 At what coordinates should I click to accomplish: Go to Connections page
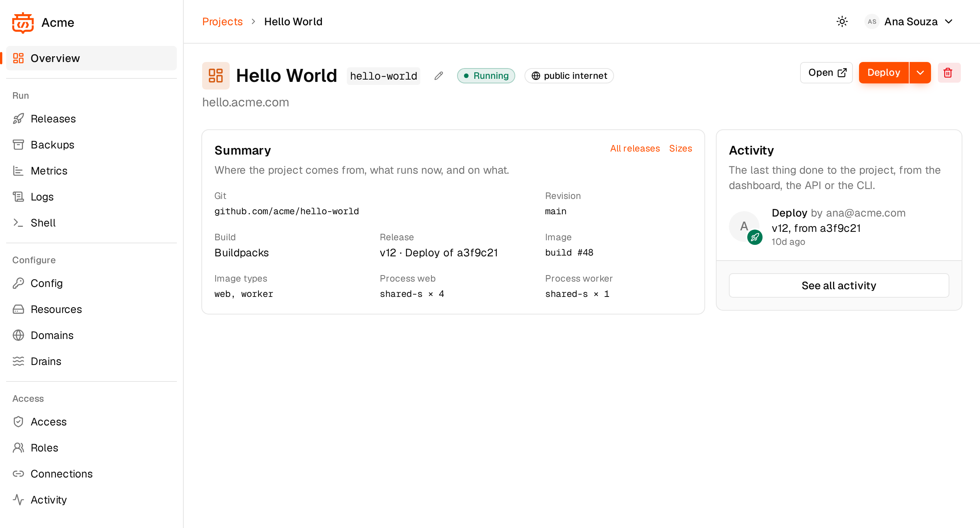coord(91,474)
